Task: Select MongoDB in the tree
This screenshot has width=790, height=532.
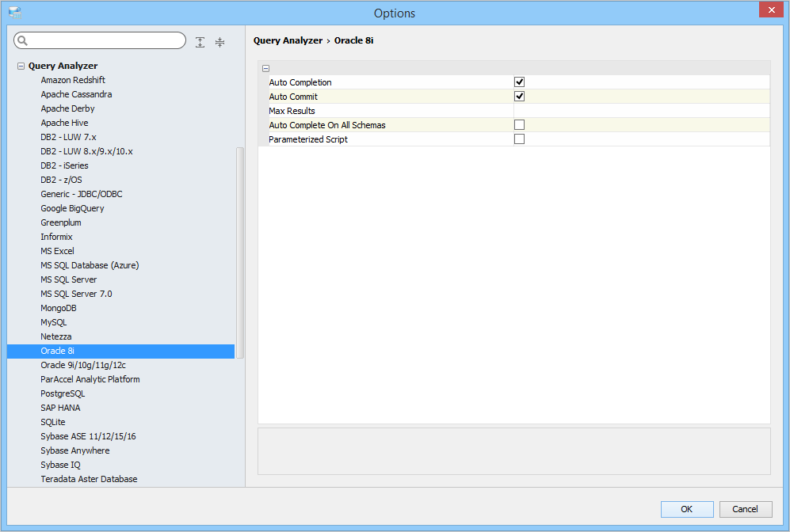Action: coord(59,308)
